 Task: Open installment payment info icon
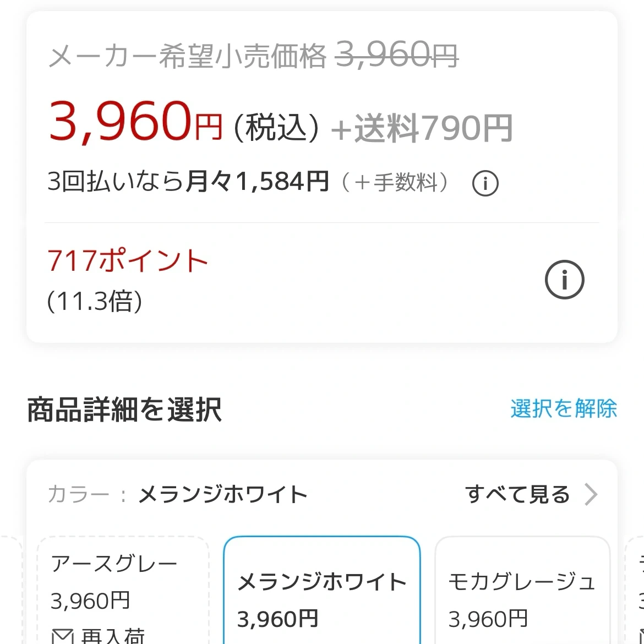(x=485, y=183)
